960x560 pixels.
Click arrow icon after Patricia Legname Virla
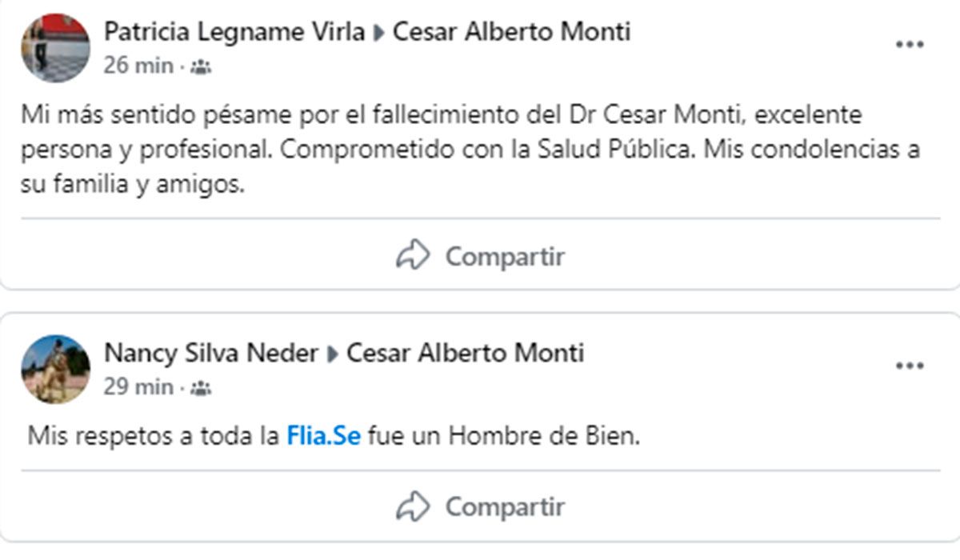[x=379, y=34]
